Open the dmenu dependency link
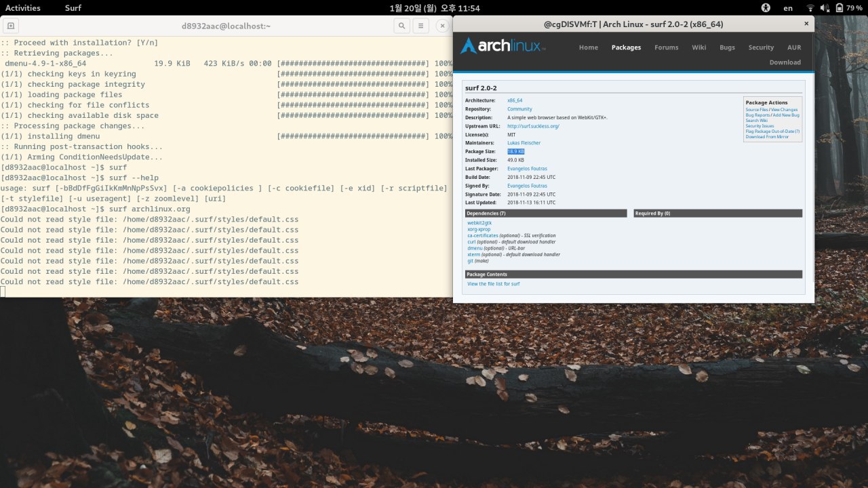The width and height of the screenshot is (868, 488). point(475,249)
